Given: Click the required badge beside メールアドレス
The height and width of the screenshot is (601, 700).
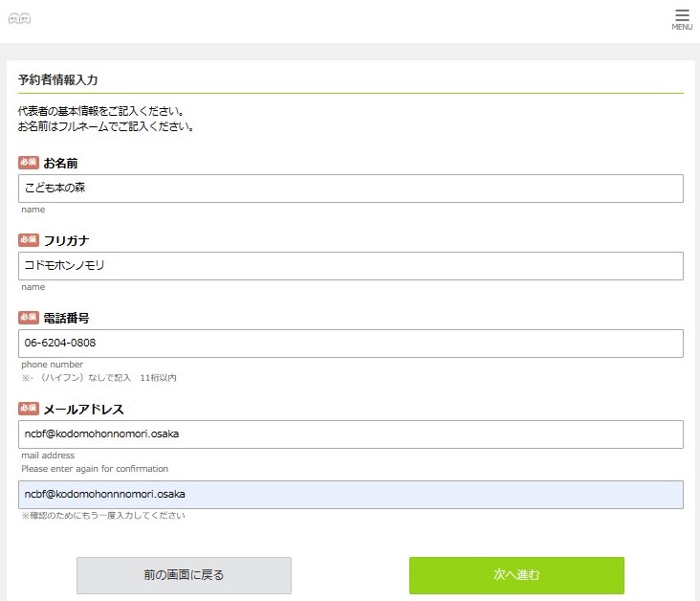Looking at the screenshot, I should pos(29,409).
